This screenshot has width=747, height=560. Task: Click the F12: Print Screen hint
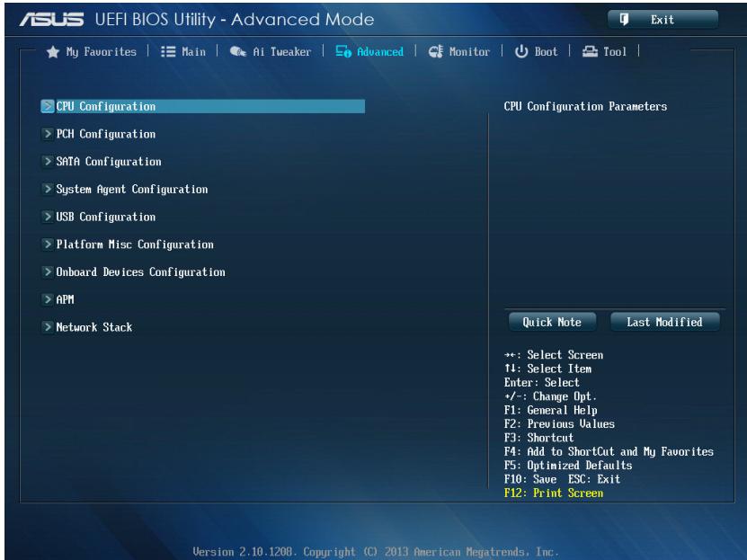pos(554,493)
